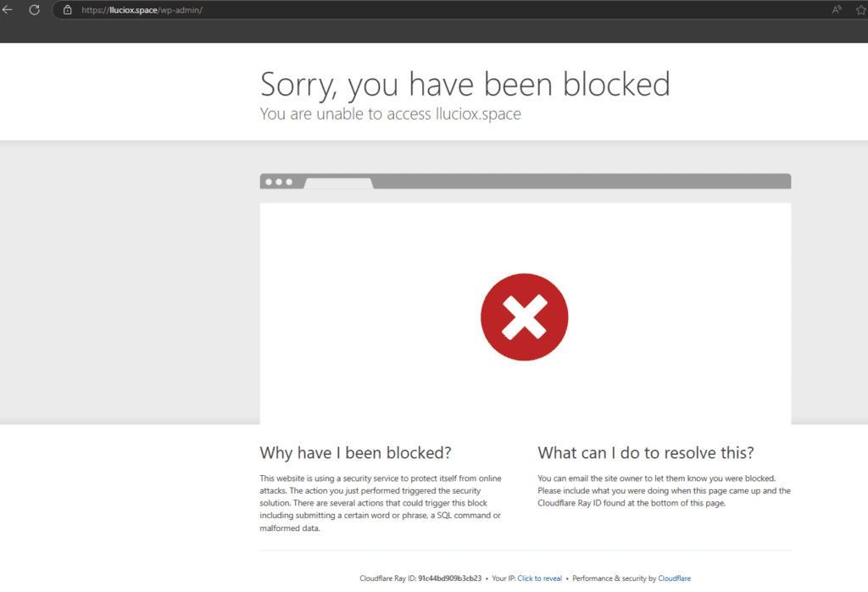Click the 'Why have I been blocked?' heading
868x592 pixels.
point(355,452)
